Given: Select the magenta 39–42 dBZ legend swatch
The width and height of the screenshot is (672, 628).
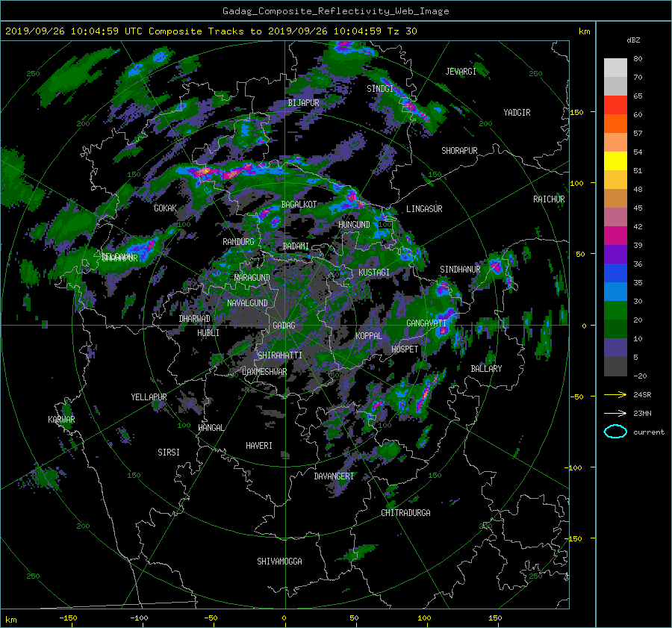Looking at the screenshot, I should pyautogui.click(x=615, y=236).
